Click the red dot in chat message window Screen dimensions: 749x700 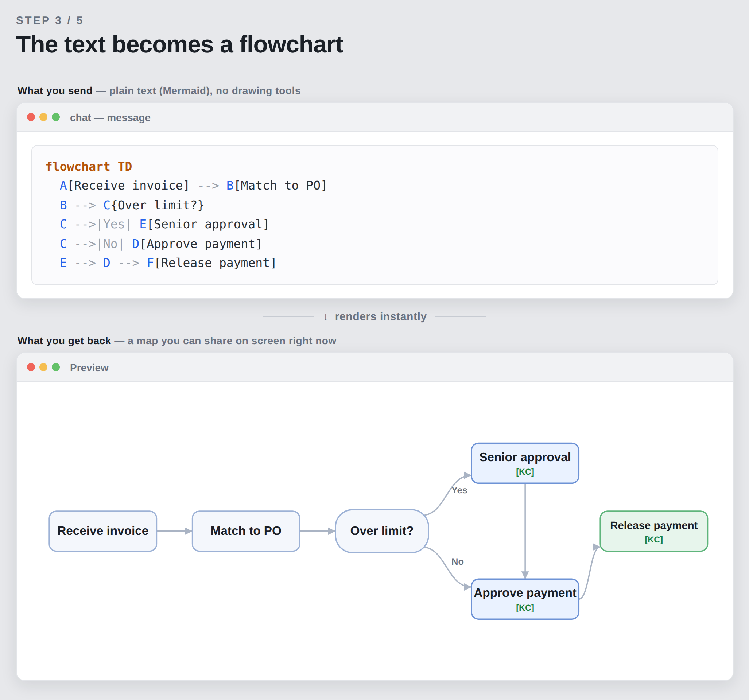[x=31, y=117]
